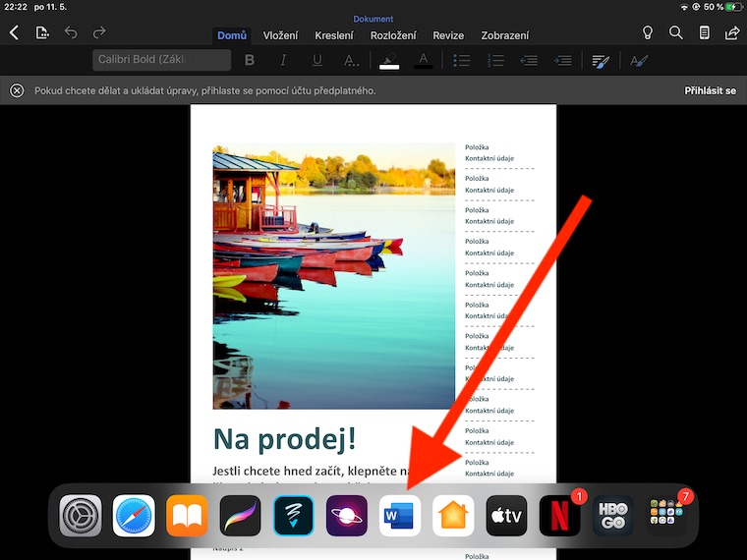This screenshot has height=560, width=747.
Task: Open paragraph formatting options
Action: pos(601,61)
